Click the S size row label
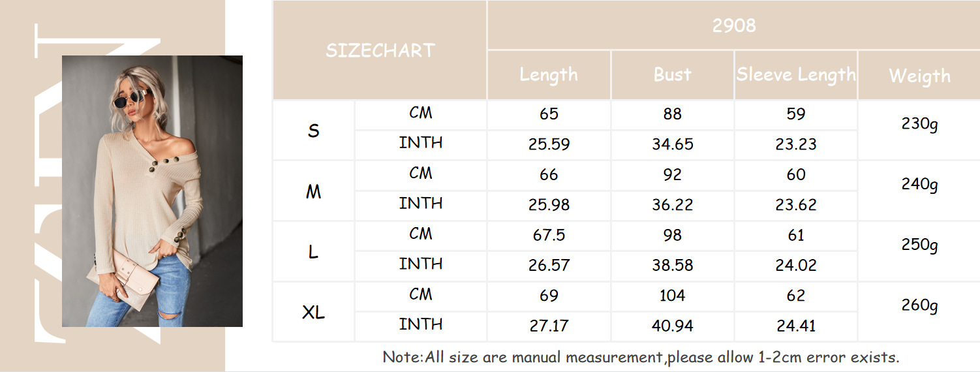 coord(313,131)
